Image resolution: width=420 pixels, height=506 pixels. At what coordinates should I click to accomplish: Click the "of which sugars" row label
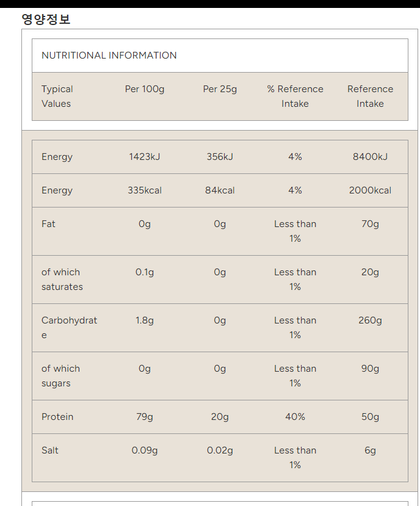click(x=60, y=376)
